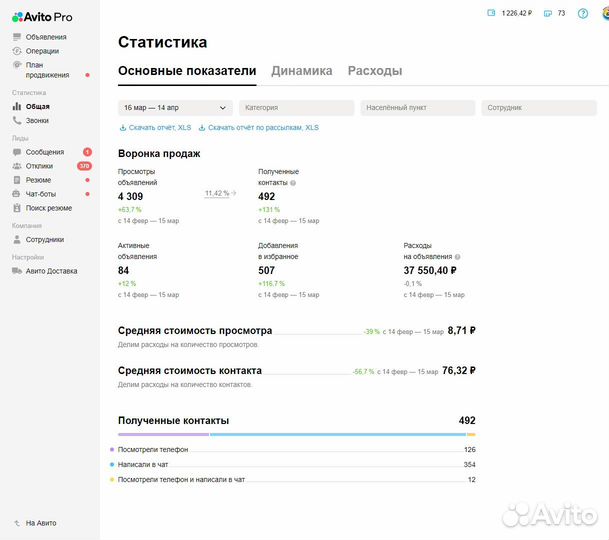The width and height of the screenshot is (609, 540).
Task: Click the 11,42 % conversion rate value
Action: point(217,193)
